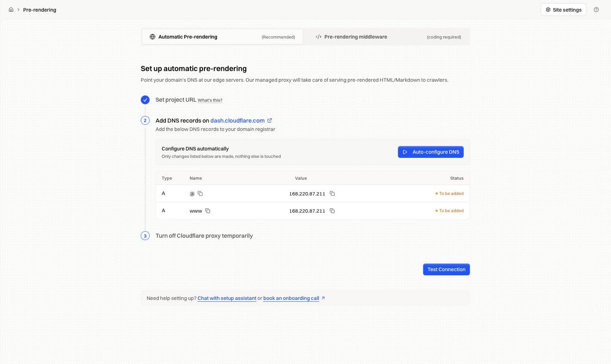
Task: Open the What's this? link
Action: pos(210,100)
